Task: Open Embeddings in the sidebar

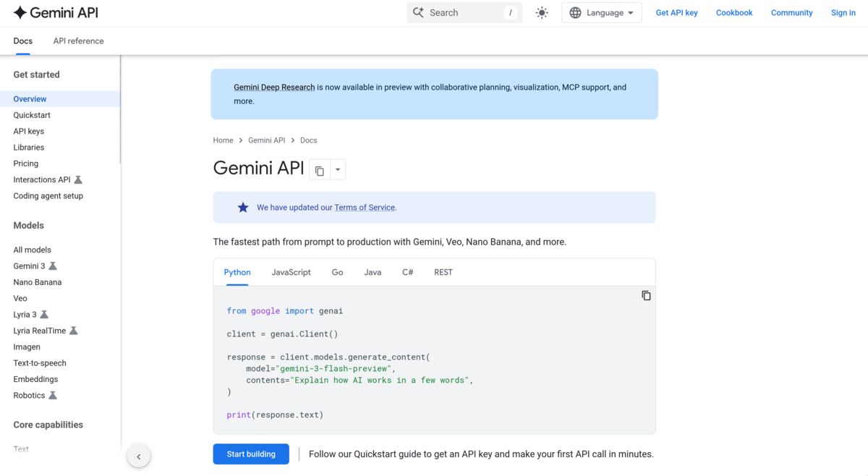Action: coord(35,379)
